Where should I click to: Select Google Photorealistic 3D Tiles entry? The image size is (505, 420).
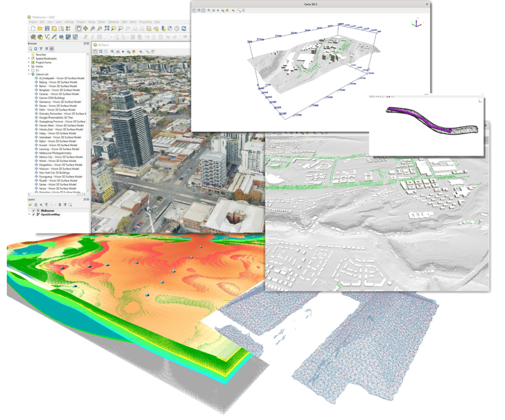click(x=58, y=118)
